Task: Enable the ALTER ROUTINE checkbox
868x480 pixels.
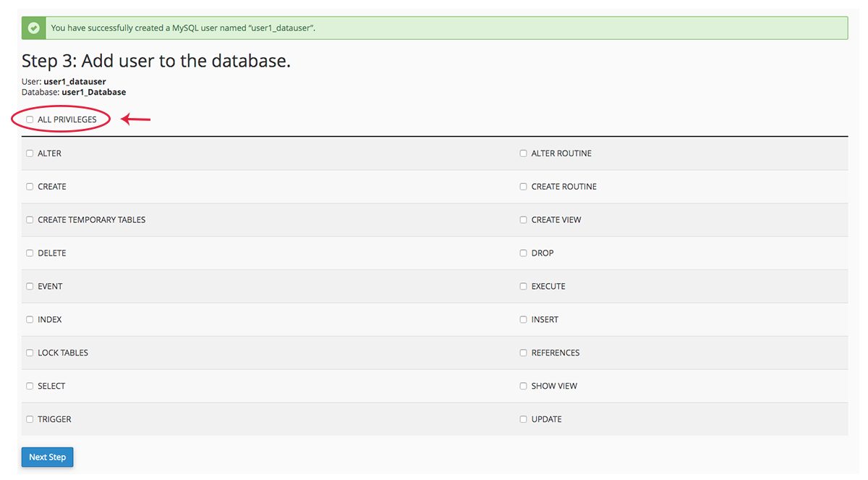Action: (x=523, y=153)
